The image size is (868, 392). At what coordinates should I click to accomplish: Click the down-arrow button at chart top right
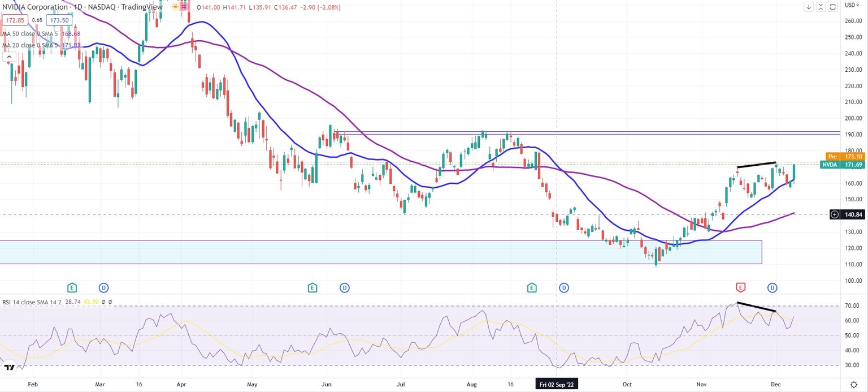tap(809, 7)
